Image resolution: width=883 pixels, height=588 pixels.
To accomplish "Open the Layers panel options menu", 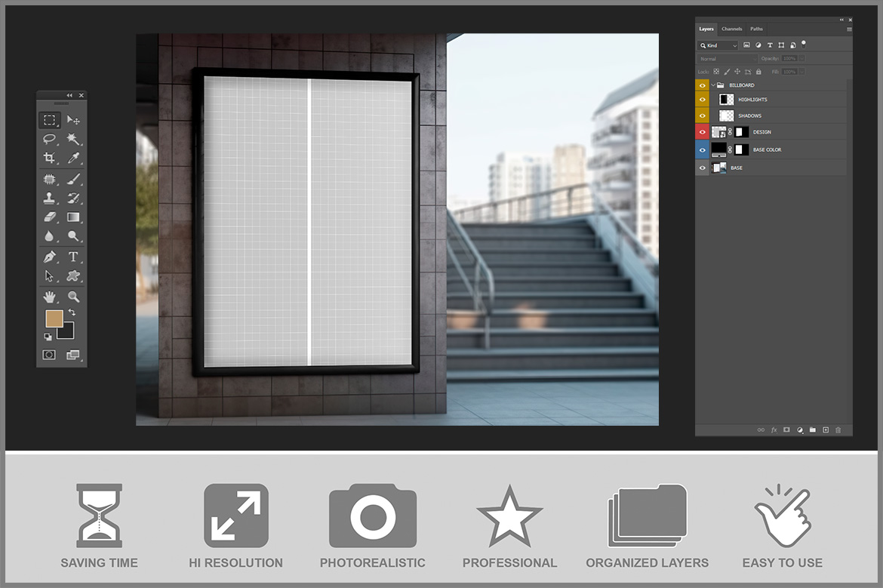I will (849, 29).
